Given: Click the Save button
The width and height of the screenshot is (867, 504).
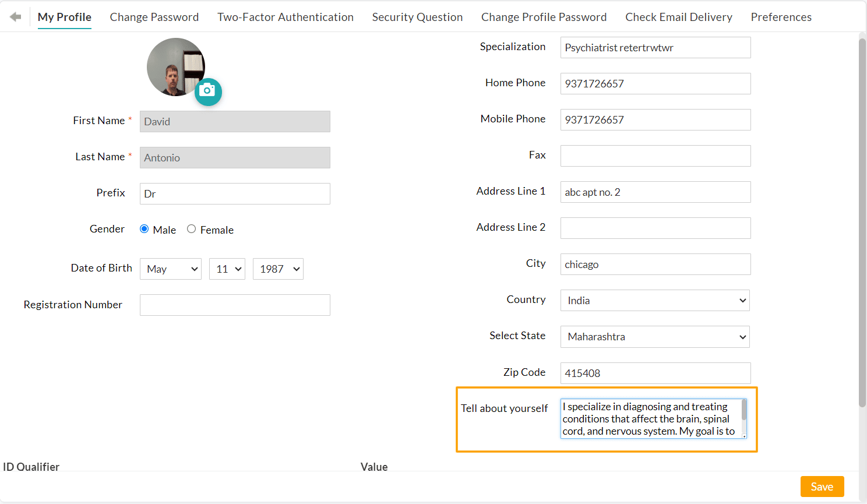Looking at the screenshot, I should click(822, 487).
